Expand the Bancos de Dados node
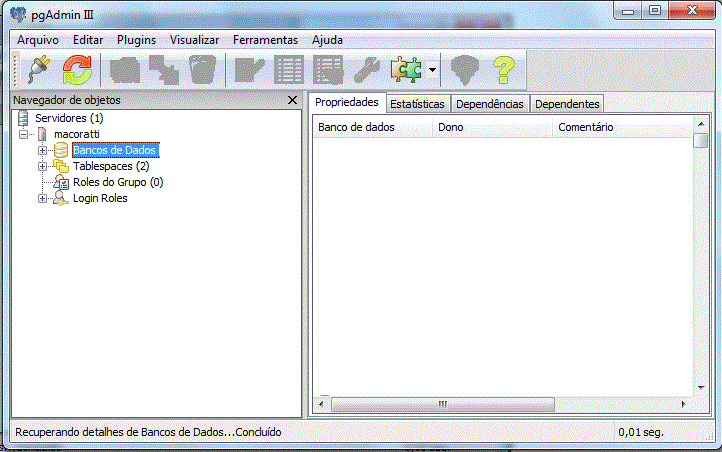 click(x=42, y=150)
